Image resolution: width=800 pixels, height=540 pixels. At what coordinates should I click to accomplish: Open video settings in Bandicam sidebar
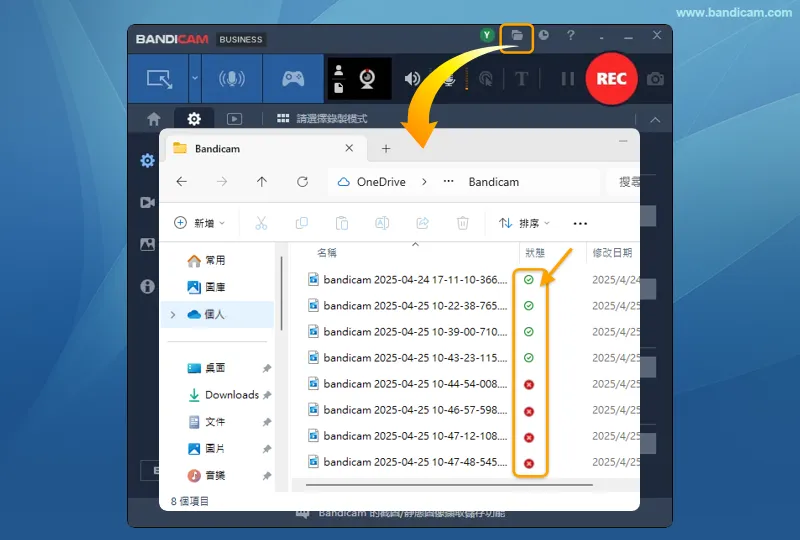tap(147, 203)
